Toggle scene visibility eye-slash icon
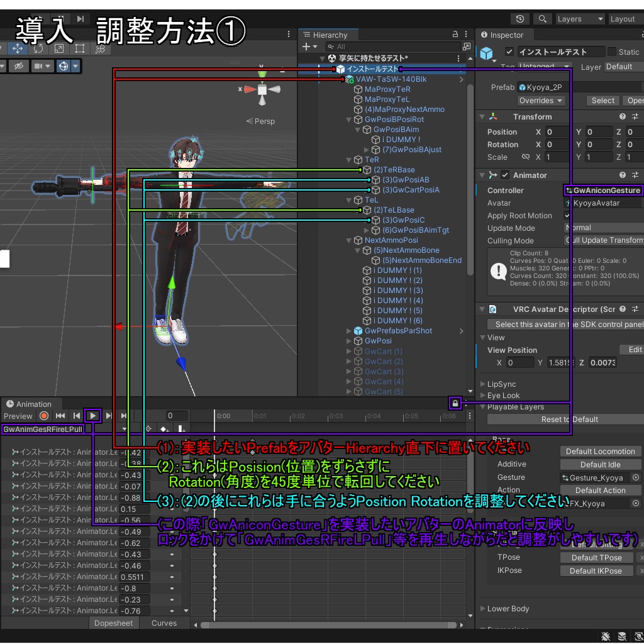This screenshot has height=644, width=644. point(18,65)
